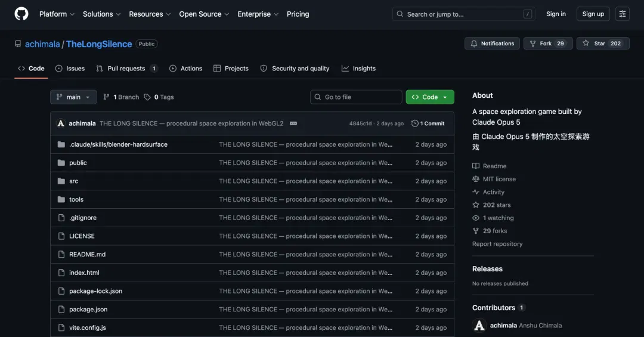
Task: View repository Activity link
Action: (488, 192)
